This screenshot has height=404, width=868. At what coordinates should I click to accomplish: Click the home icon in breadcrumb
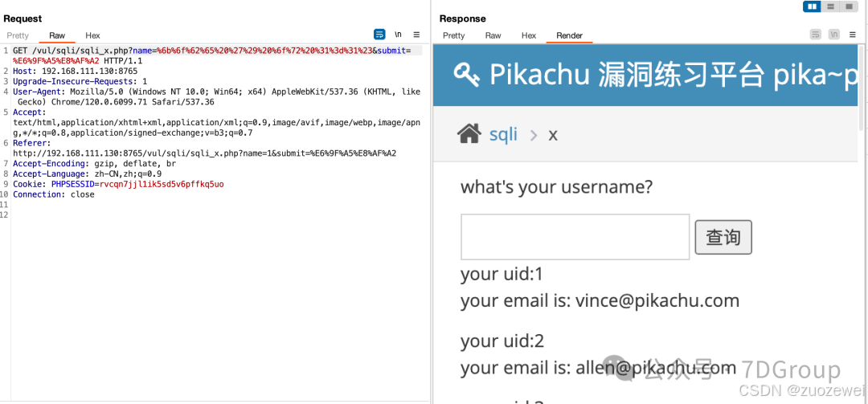pyautogui.click(x=469, y=133)
